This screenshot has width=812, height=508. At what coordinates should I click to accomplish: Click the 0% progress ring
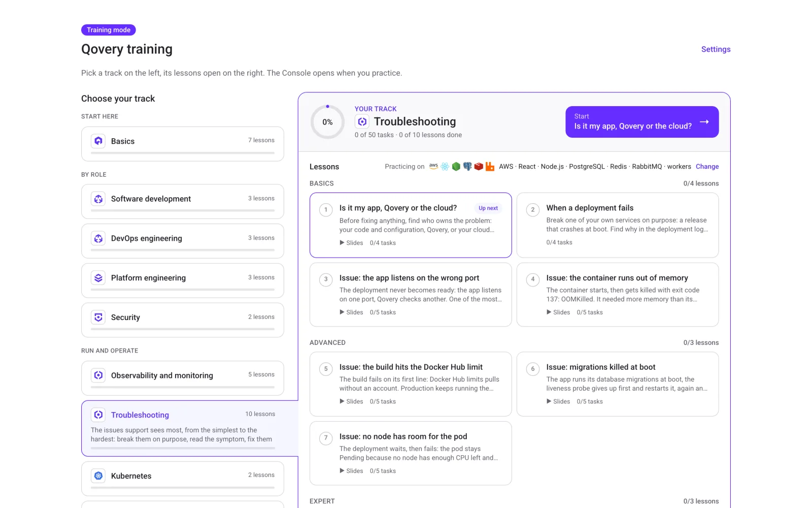tap(327, 122)
